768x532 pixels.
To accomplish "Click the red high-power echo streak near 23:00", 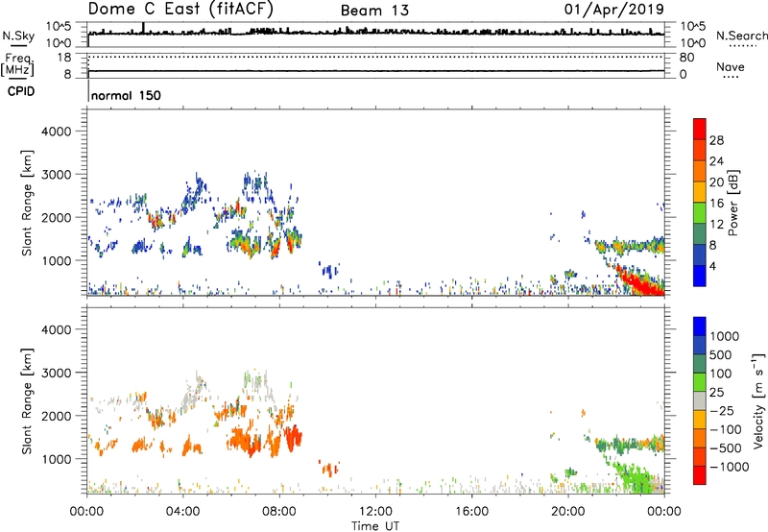I will point(638,281).
